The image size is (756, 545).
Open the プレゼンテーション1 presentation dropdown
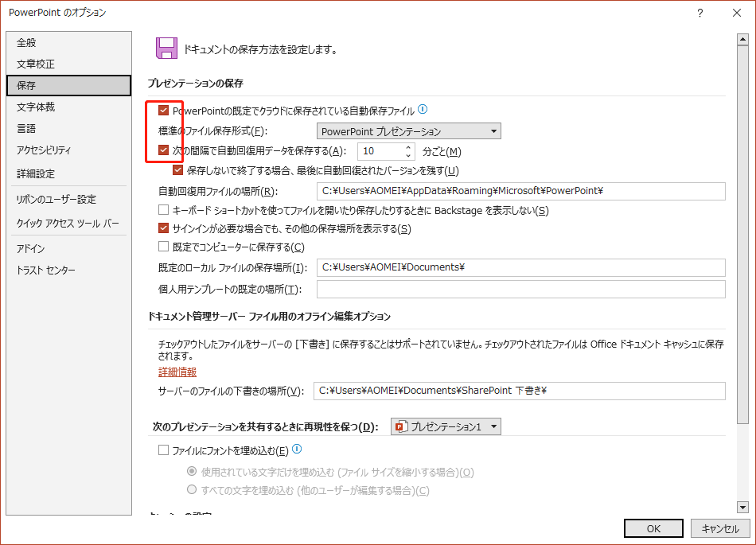click(446, 426)
